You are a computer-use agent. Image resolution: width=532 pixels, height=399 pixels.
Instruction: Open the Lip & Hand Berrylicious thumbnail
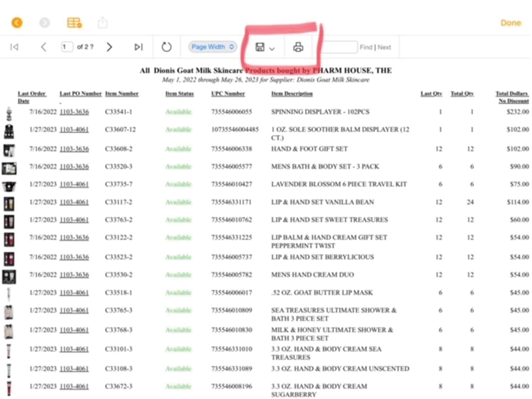point(9,259)
